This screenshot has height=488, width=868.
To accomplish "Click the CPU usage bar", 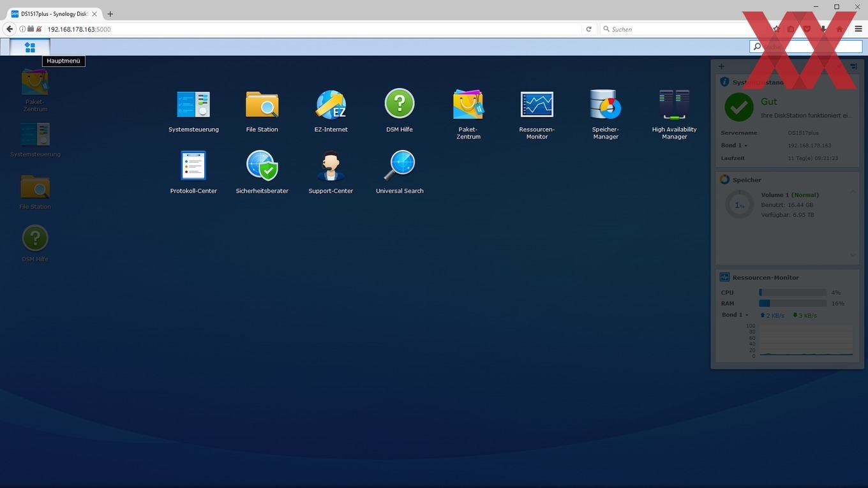I will [x=793, y=293].
